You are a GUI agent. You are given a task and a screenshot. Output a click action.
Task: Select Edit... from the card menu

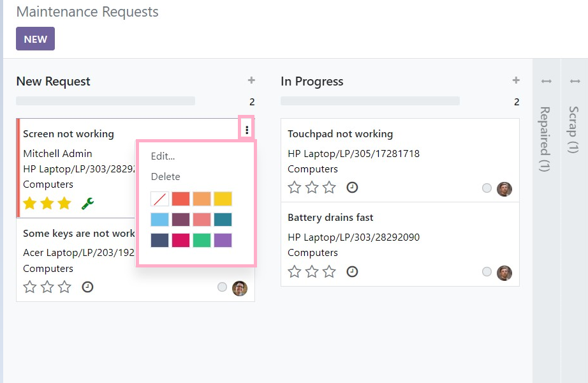pos(163,156)
